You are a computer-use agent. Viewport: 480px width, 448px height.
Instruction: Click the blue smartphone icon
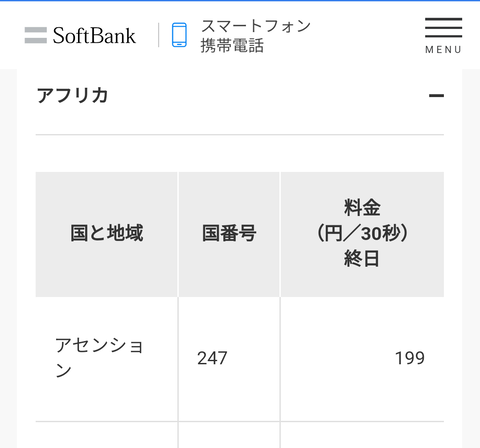point(179,35)
